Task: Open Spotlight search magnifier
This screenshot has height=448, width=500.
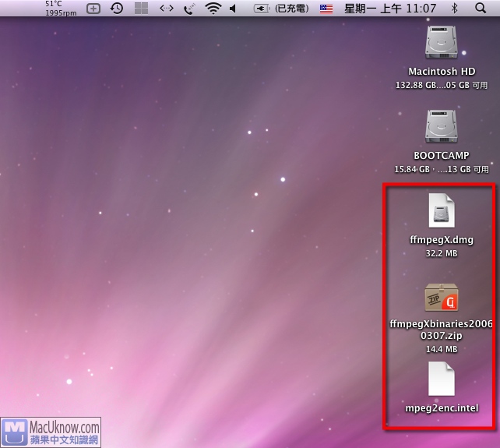Action: pos(481,8)
